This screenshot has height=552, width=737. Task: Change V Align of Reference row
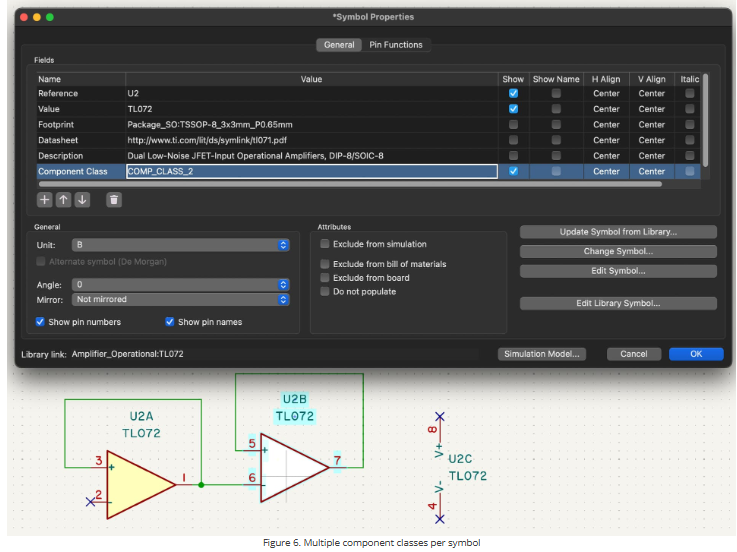click(651, 93)
